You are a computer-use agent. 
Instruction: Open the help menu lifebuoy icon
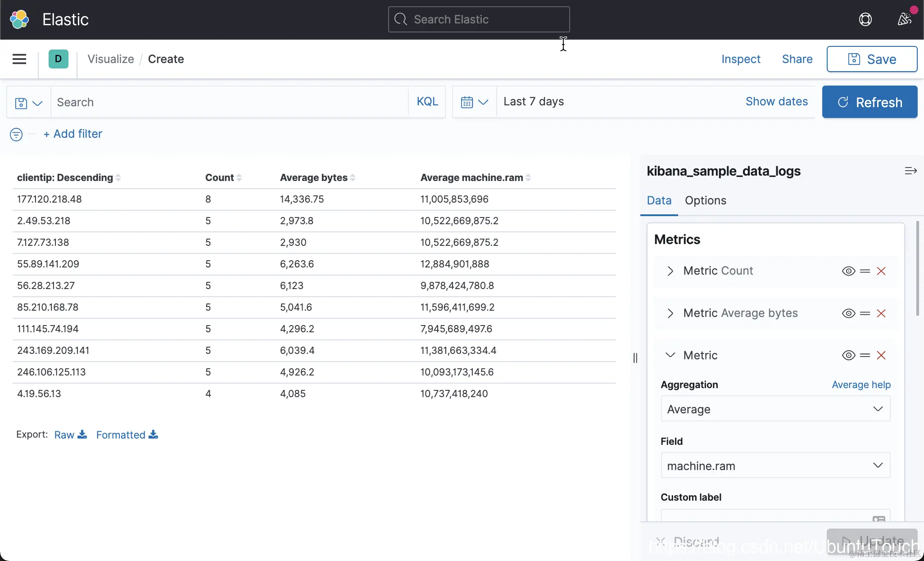pos(865,19)
